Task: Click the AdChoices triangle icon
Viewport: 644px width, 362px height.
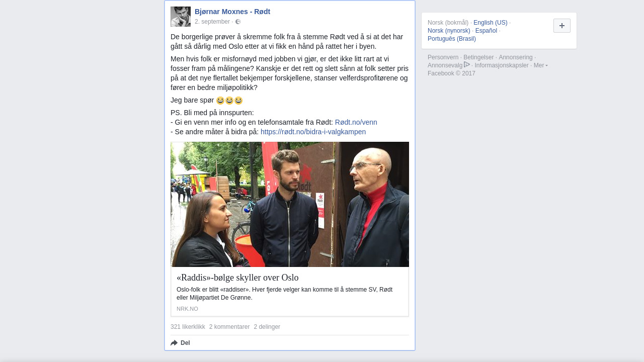Action: (x=467, y=64)
